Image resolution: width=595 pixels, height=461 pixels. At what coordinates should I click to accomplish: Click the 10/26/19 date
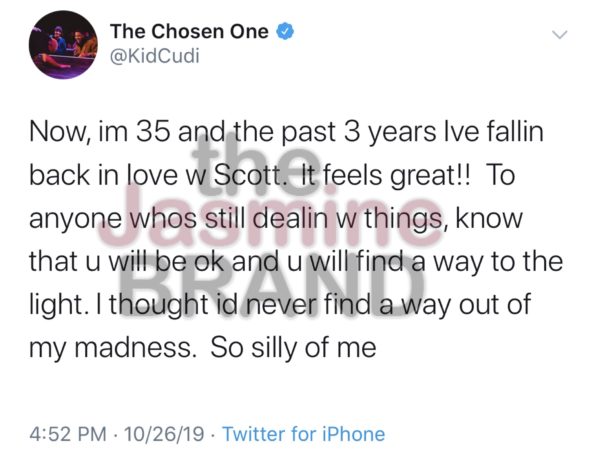[164, 434]
